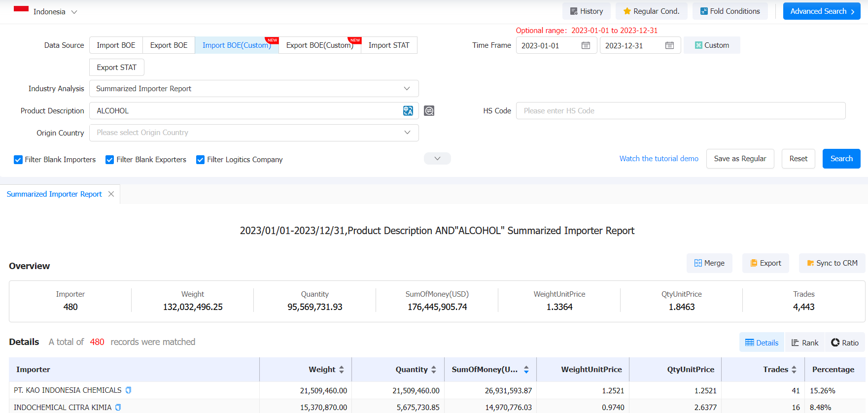Click the HS Code input field

pos(680,111)
